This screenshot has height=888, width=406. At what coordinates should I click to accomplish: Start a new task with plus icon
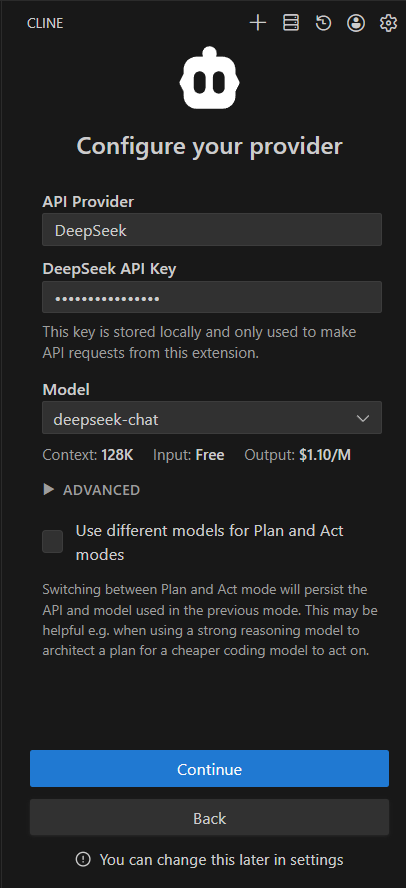point(258,23)
